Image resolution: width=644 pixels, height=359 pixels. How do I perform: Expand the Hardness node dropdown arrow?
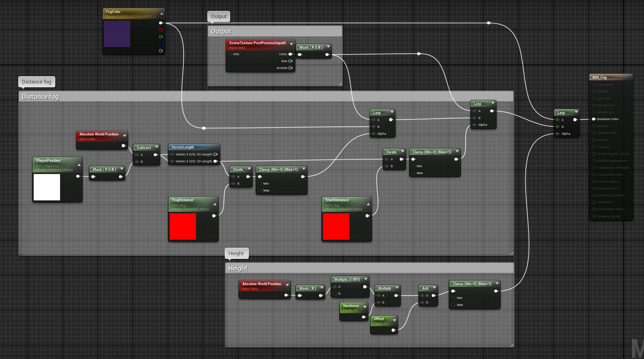[365, 307]
